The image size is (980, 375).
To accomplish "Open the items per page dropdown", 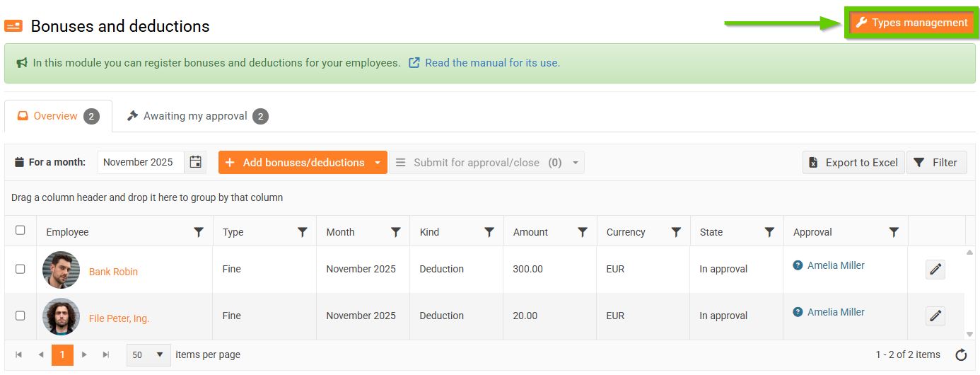I will click(148, 354).
